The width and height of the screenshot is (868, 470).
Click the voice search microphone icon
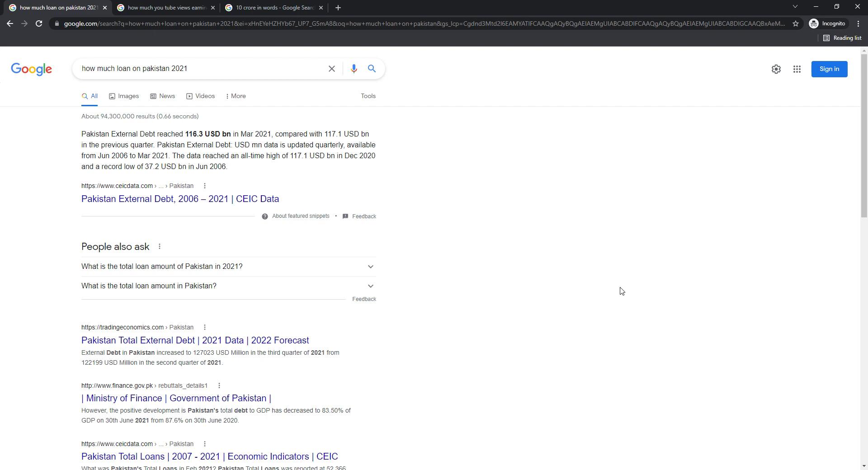(x=354, y=69)
